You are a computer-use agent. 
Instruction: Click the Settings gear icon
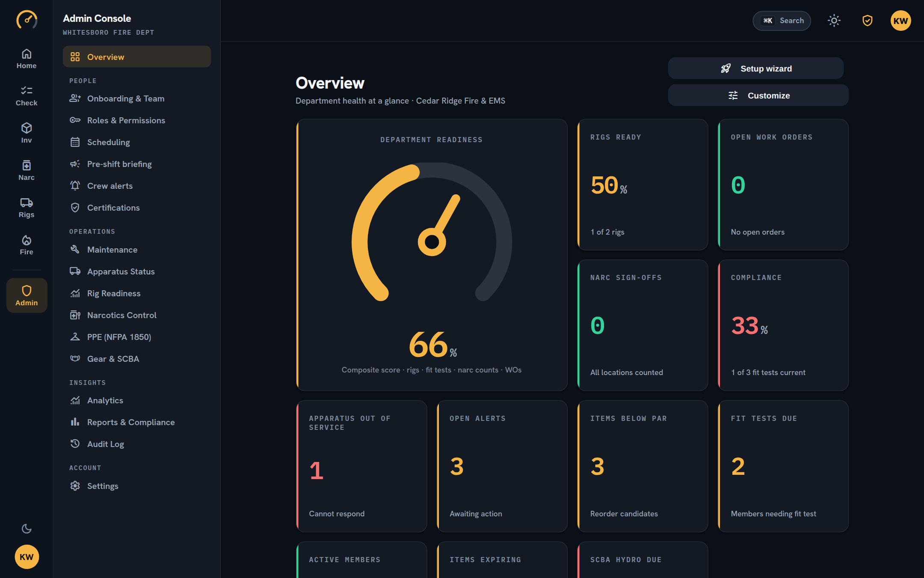(x=75, y=486)
